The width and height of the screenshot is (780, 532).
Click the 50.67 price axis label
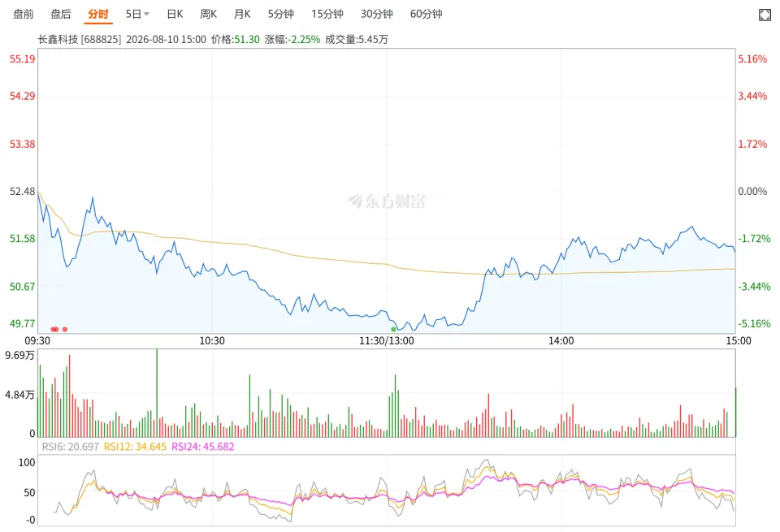(x=23, y=287)
